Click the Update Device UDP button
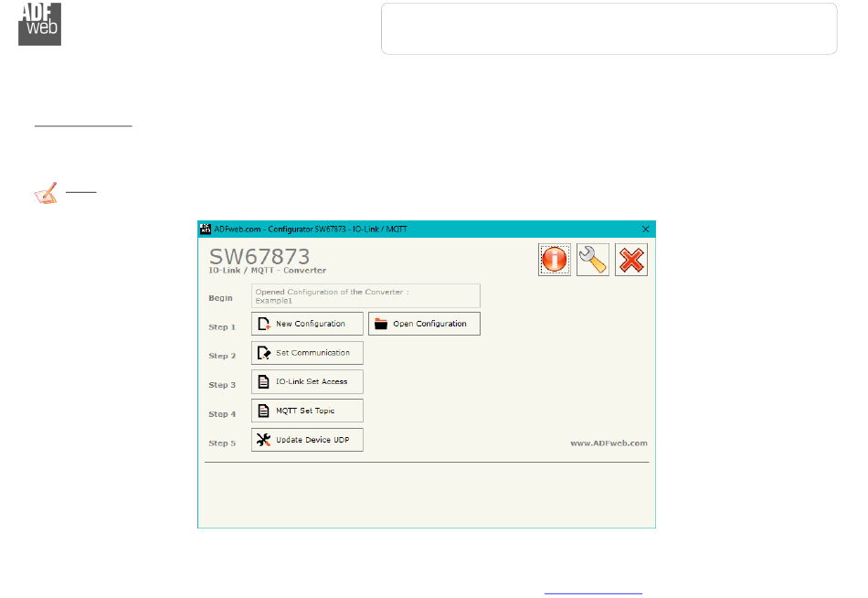Viewport: 868px width, 598px height. point(307,440)
